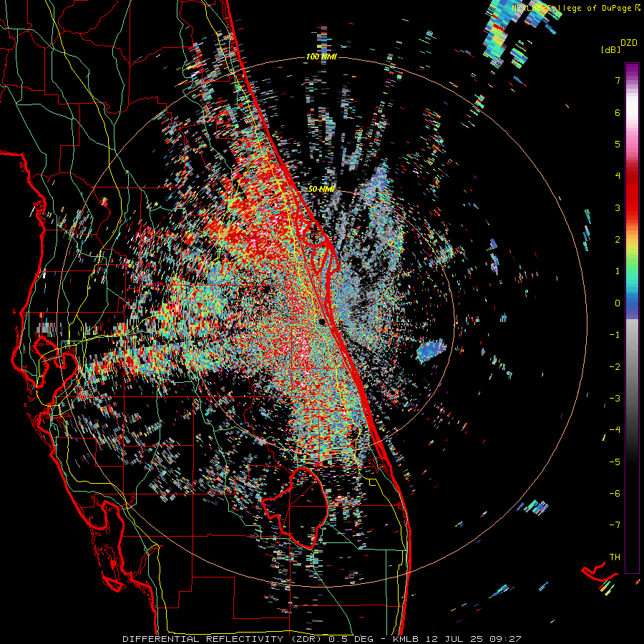Viewport: 644px width, 644px height.
Task: Click the "5" tick label on the color scale
Action: (x=618, y=144)
